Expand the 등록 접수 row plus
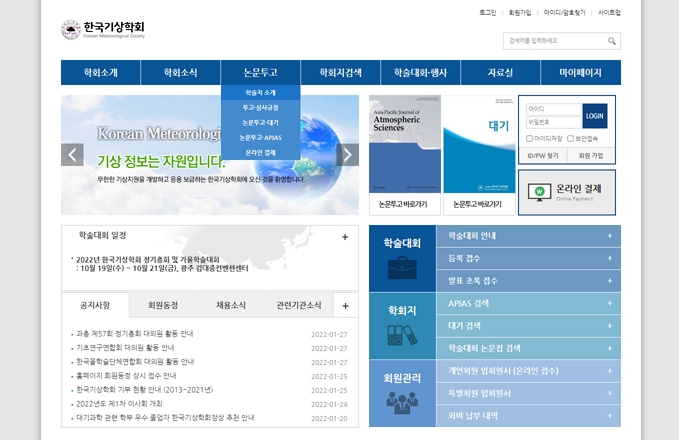Image resolution: width=679 pixels, height=440 pixels. 609,258
